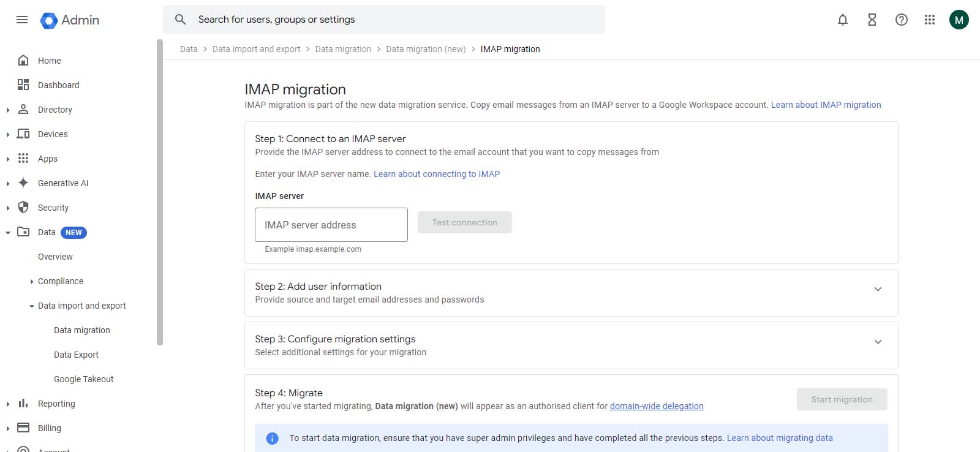
Task: Click the Generative AI sparkle icon
Action: pos(23,183)
